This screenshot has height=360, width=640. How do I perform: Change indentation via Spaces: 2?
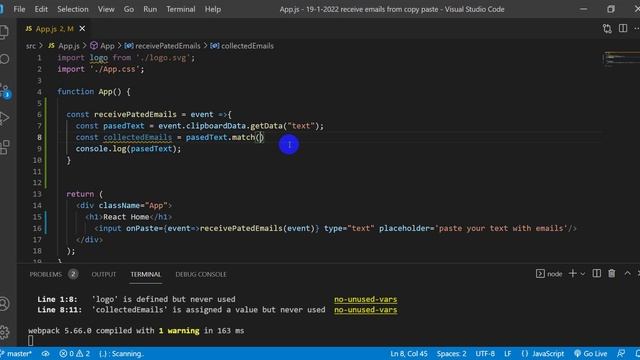point(451,354)
